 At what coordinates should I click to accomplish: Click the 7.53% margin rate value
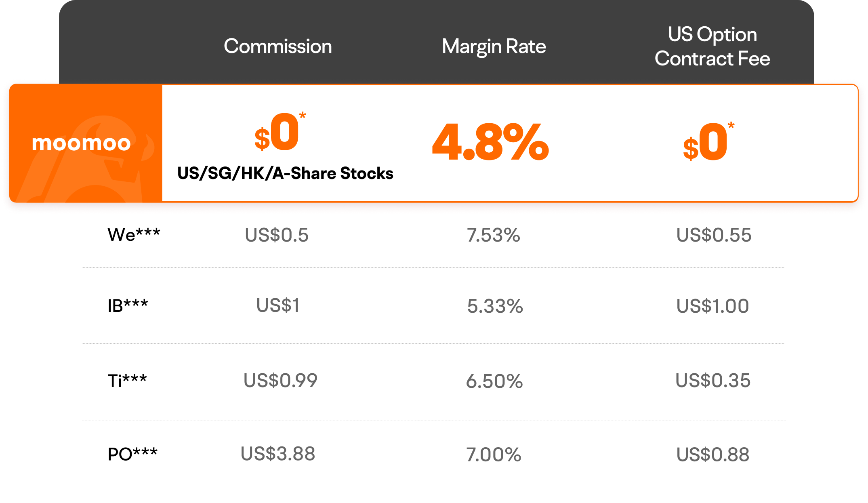[x=494, y=235]
